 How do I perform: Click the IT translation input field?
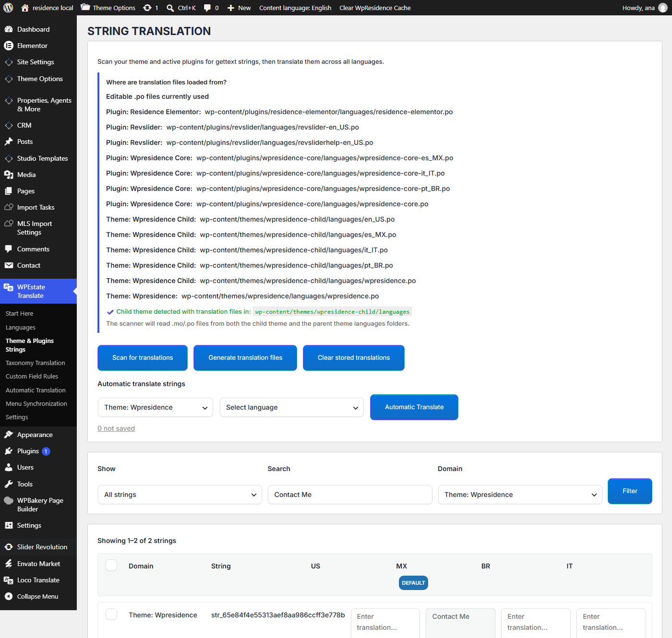point(611,623)
